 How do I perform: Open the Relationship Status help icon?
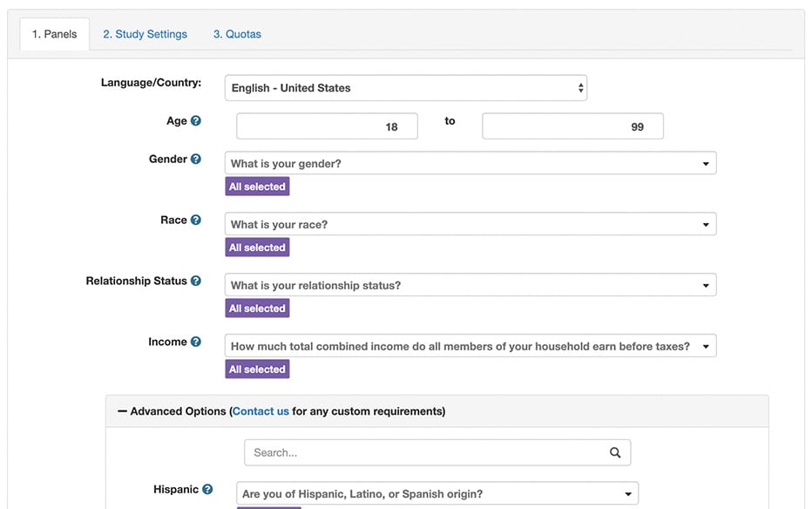(x=196, y=282)
